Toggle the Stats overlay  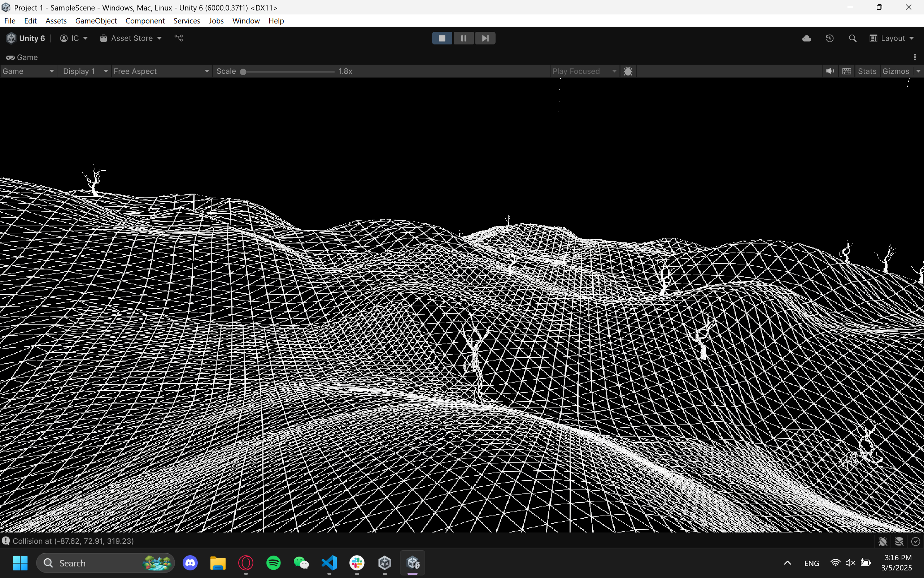coord(867,71)
